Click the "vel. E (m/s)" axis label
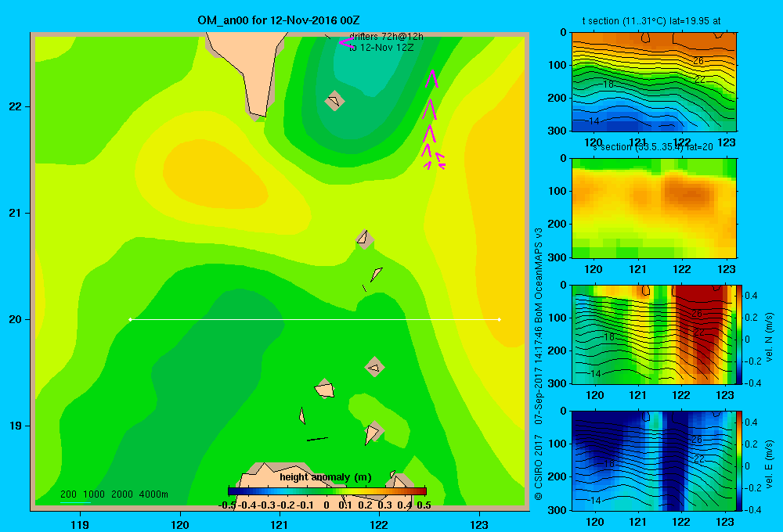The height and width of the screenshot is (532, 783). [769, 464]
